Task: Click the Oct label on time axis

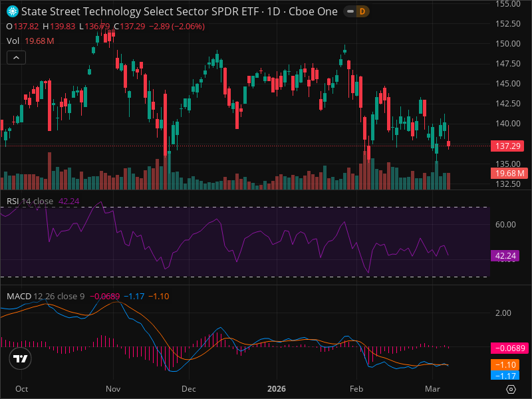Action: pos(22,389)
